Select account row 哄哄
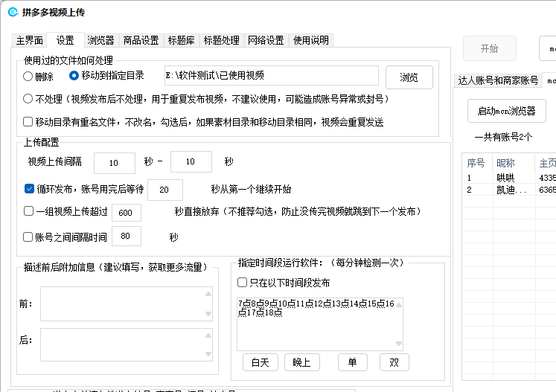This screenshot has width=556, height=392. (509, 178)
